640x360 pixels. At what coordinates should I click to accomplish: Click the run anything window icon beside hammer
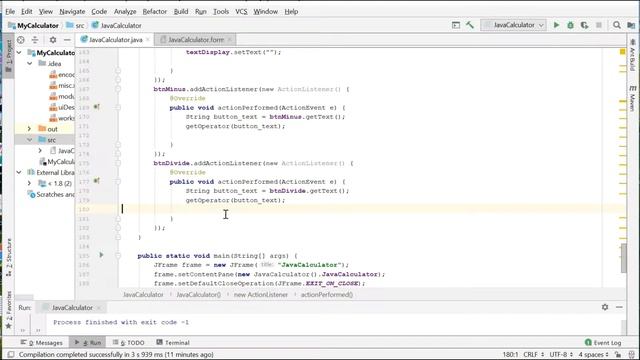point(456,25)
